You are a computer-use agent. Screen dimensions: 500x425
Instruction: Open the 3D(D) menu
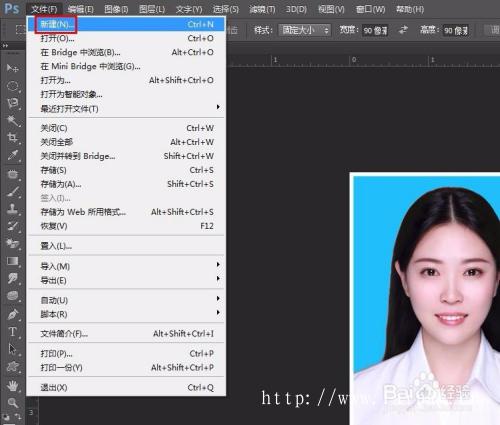pos(296,9)
